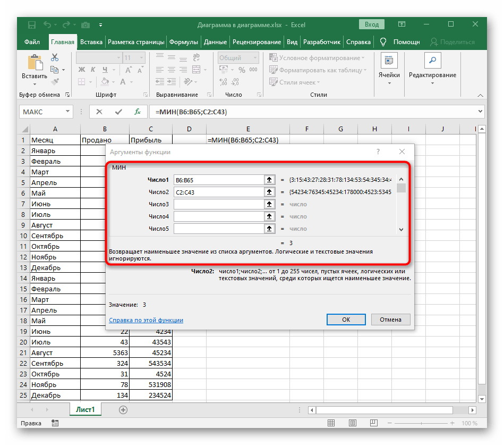Cancel formula entry with X icon

click(x=99, y=112)
